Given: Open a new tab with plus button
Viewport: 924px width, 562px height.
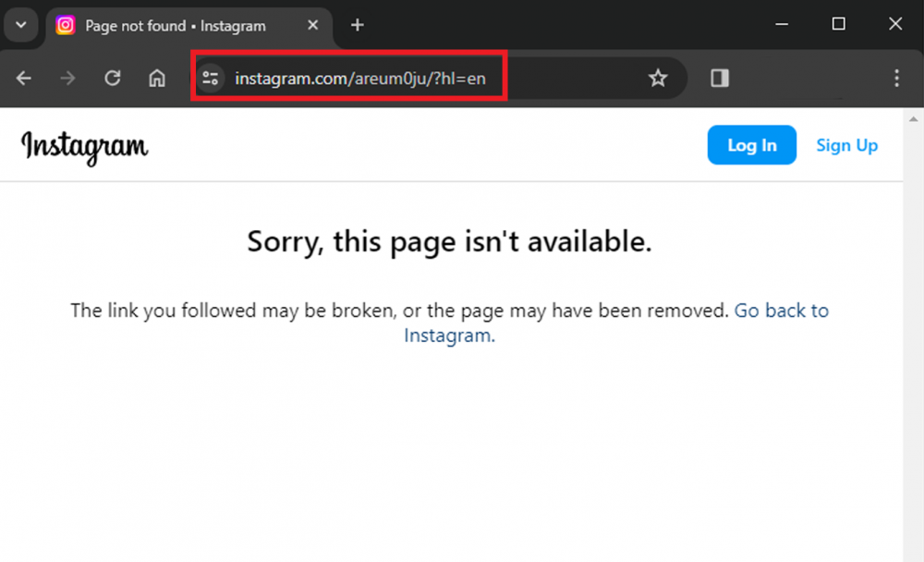Looking at the screenshot, I should coord(357,25).
